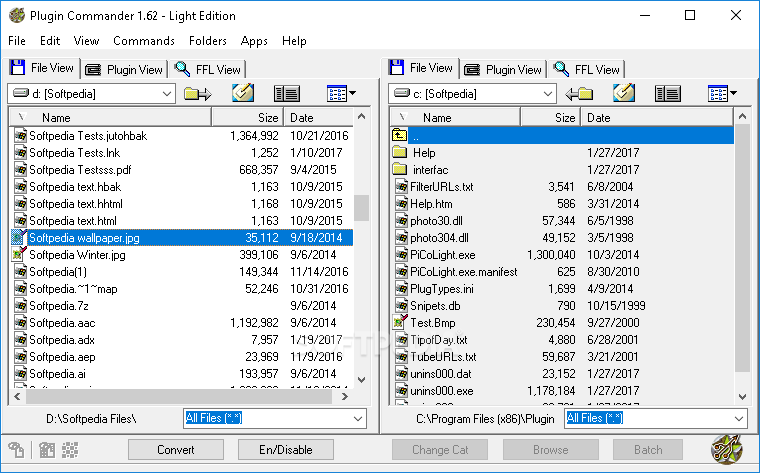Click left pane vertical scrollbar down arrow
The image size is (760, 473).
point(362,379)
